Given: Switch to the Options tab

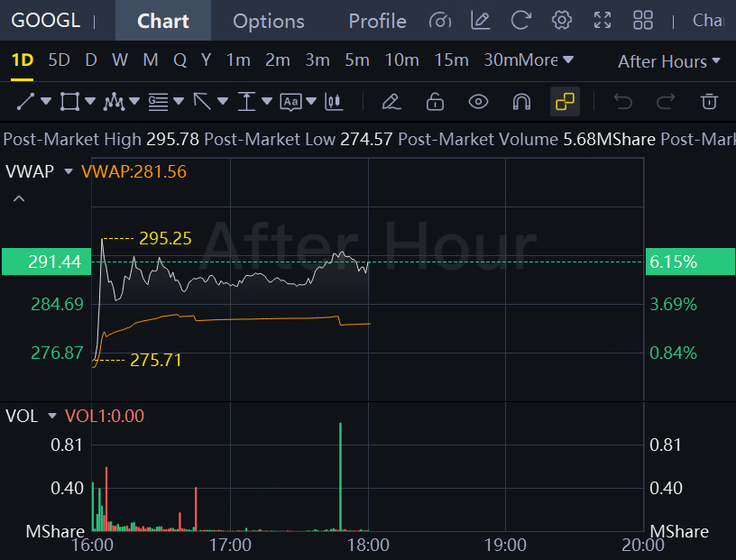Looking at the screenshot, I should pos(269,21).
